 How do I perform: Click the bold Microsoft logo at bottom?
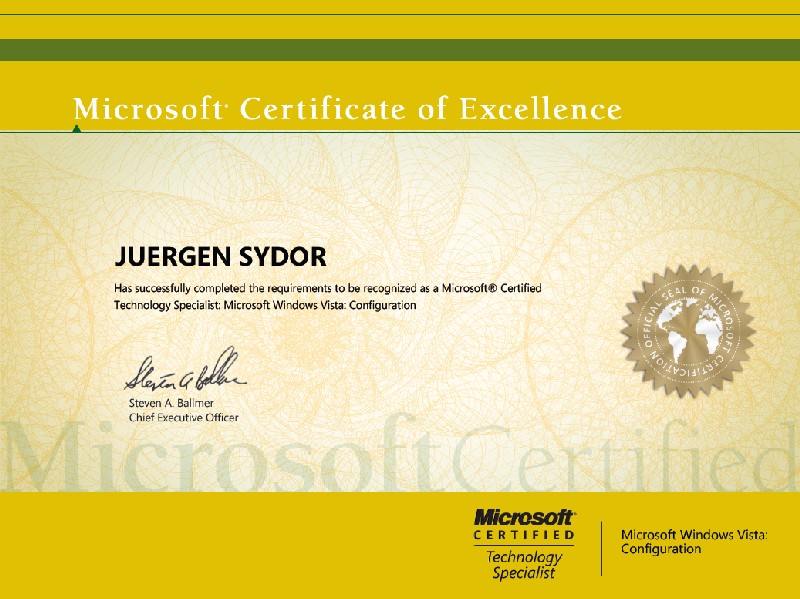coord(524,517)
